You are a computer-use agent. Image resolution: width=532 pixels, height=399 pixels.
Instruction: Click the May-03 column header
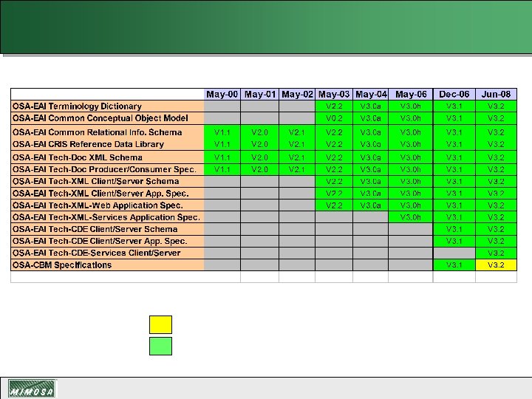(334, 95)
